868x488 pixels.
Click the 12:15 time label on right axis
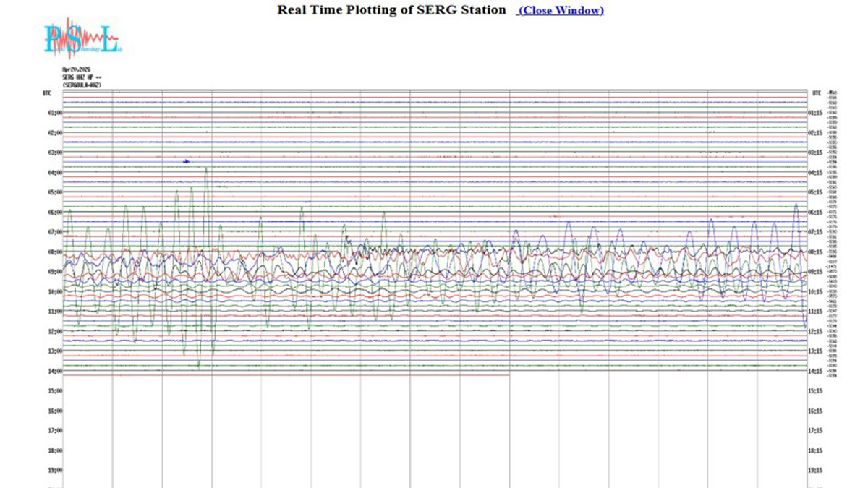click(815, 331)
